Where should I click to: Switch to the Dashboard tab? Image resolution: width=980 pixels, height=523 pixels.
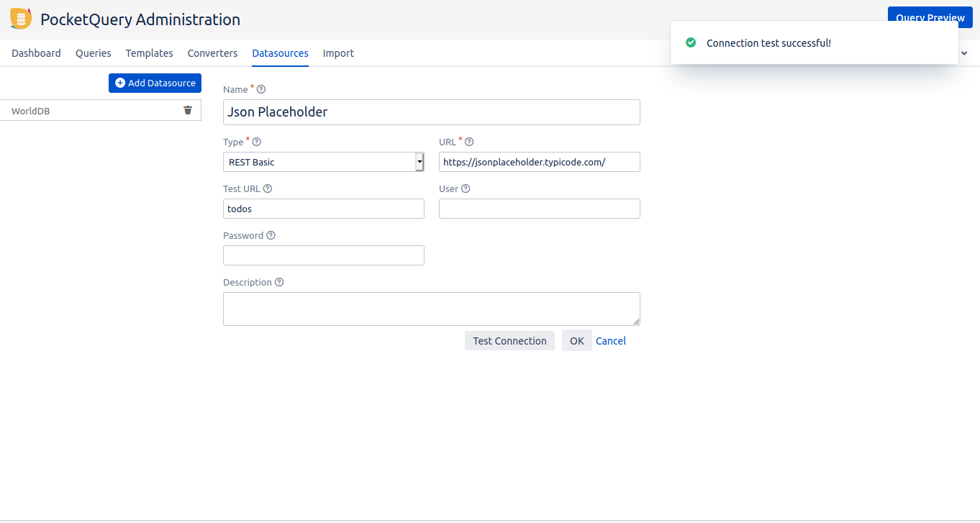36,53
